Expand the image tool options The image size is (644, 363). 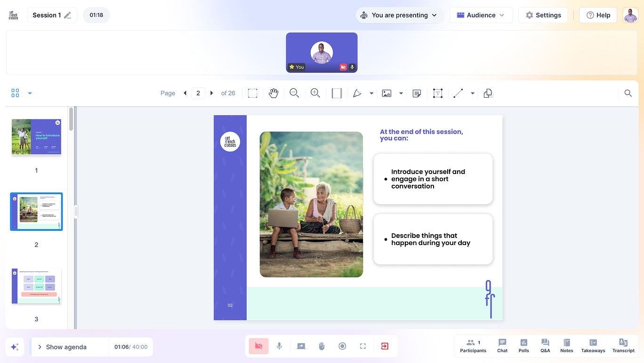[401, 93]
